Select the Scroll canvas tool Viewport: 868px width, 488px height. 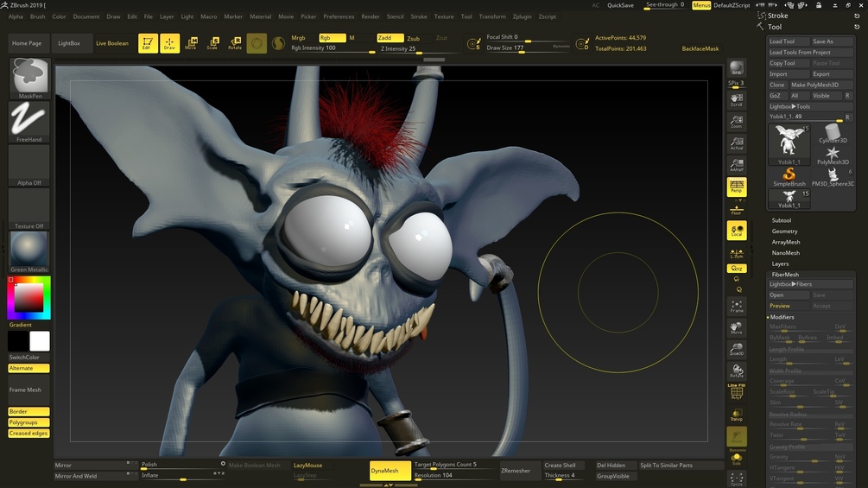click(x=737, y=99)
